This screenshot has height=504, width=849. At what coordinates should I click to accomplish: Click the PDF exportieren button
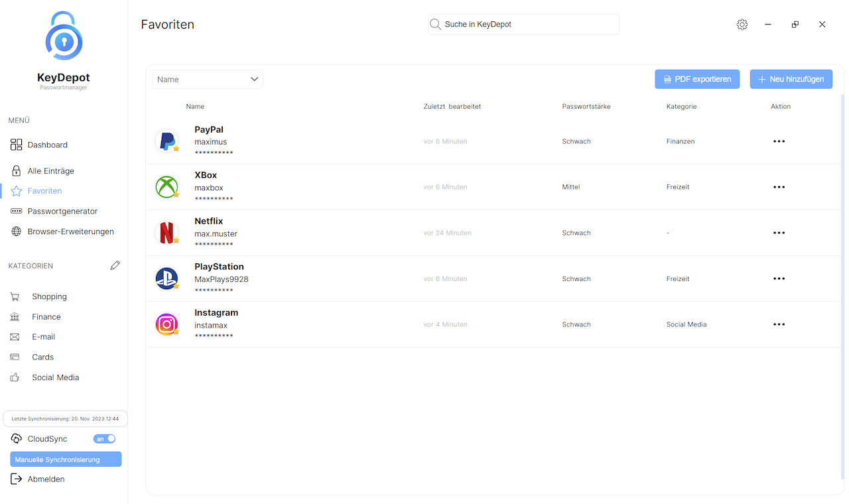[697, 79]
